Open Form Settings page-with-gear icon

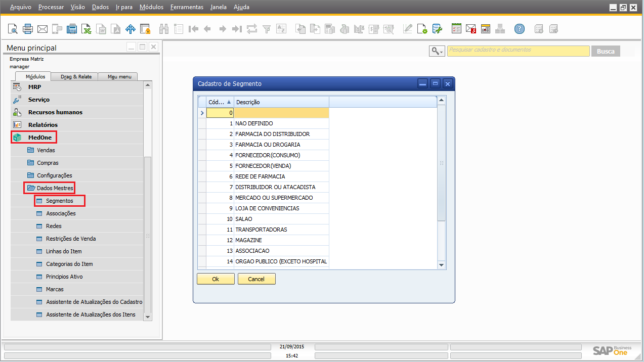click(x=422, y=29)
